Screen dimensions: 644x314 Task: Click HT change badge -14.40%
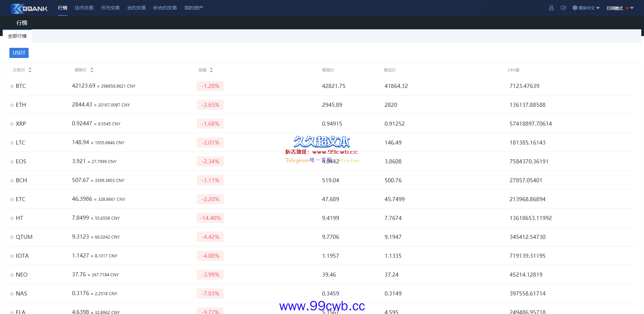tap(210, 218)
